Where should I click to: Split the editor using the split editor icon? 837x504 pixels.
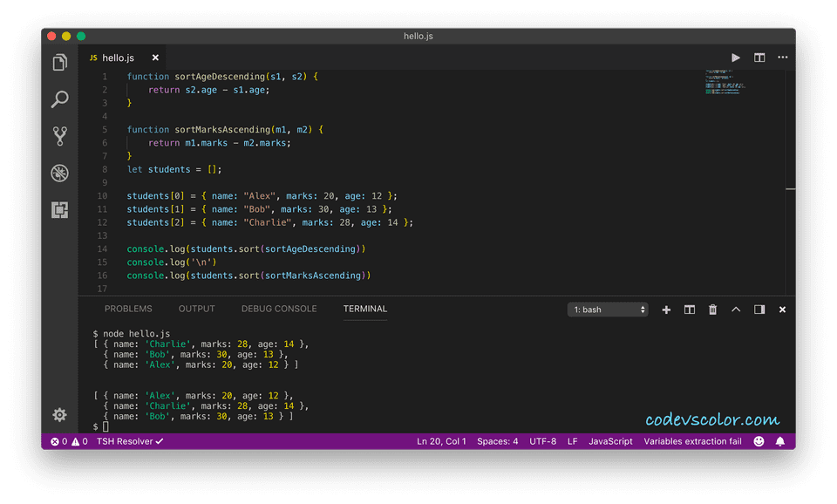point(759,57)
